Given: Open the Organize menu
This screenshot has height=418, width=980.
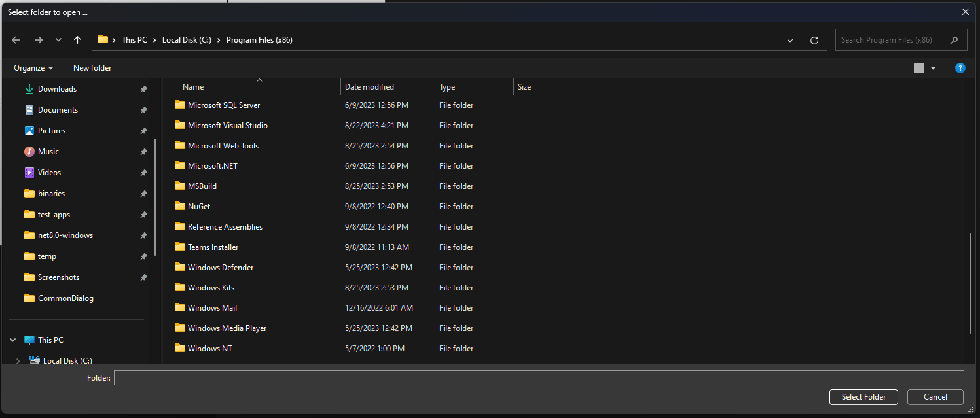Looking at the screenshot, I should [x=33, y=68].
